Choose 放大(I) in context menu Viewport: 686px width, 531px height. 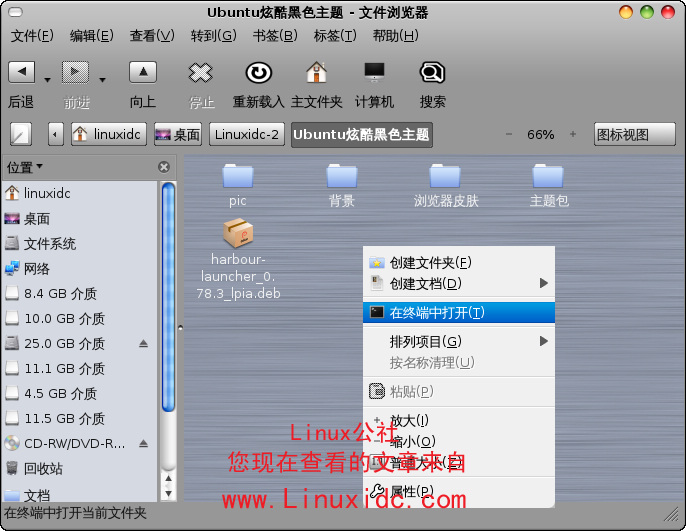click(x=459, y=421)
